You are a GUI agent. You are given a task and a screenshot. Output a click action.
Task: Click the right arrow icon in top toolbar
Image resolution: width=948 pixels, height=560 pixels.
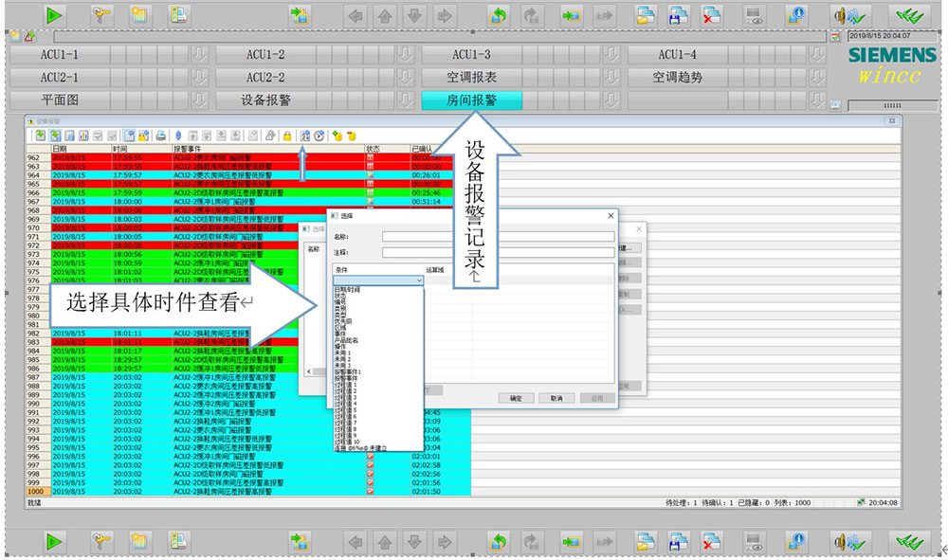(445, 15)
